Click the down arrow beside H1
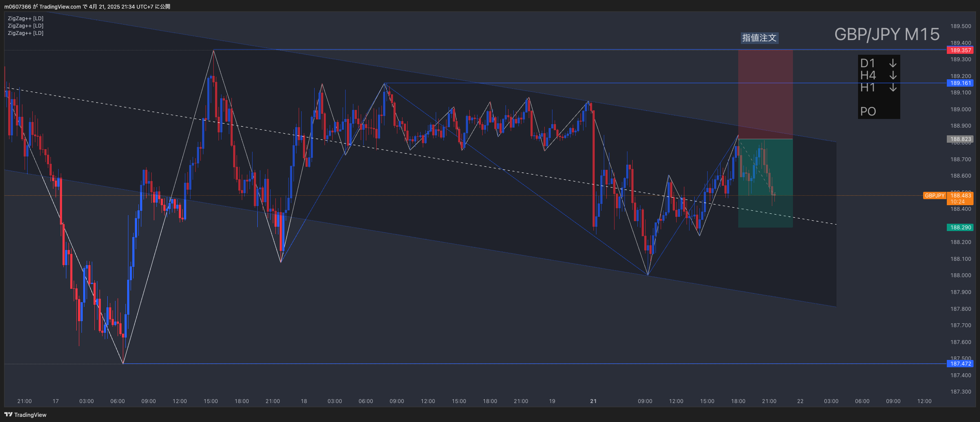 click(893, 88)
